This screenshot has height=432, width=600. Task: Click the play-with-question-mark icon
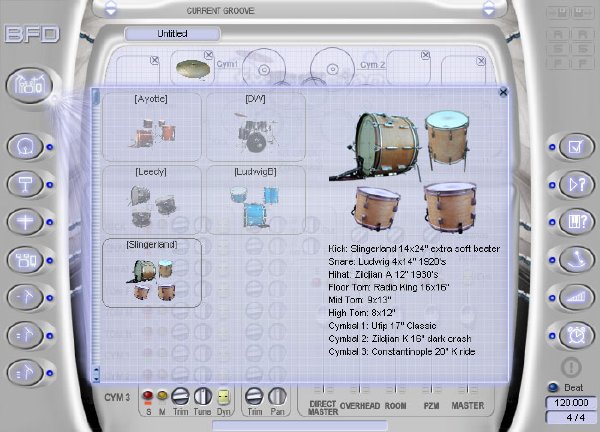pyautogui.click(x=576, y=184)
